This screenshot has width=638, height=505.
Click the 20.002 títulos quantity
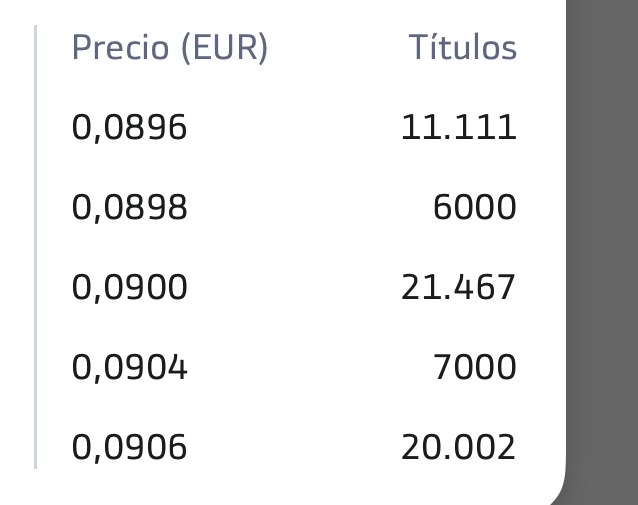(x=459, y=447)
